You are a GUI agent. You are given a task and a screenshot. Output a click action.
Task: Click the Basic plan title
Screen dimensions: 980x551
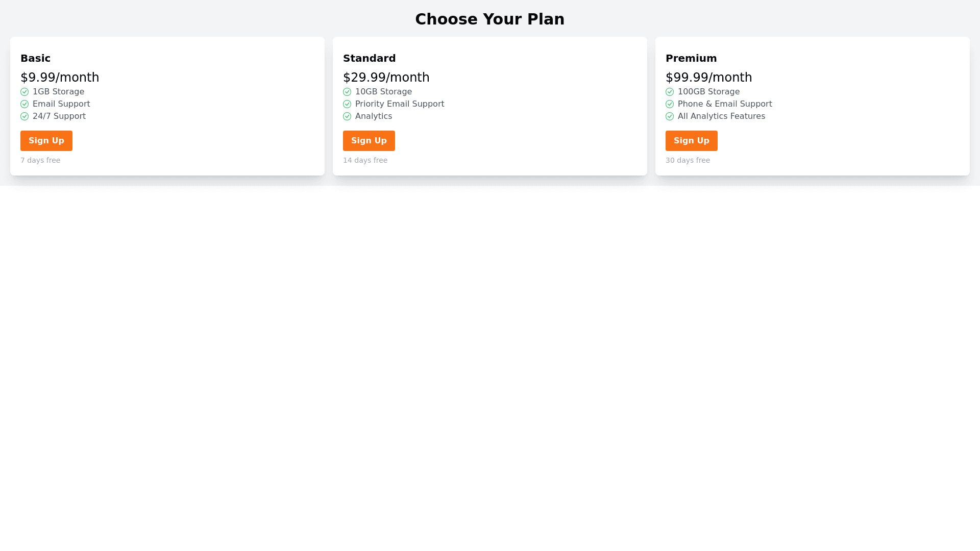(x=35, y=58)
